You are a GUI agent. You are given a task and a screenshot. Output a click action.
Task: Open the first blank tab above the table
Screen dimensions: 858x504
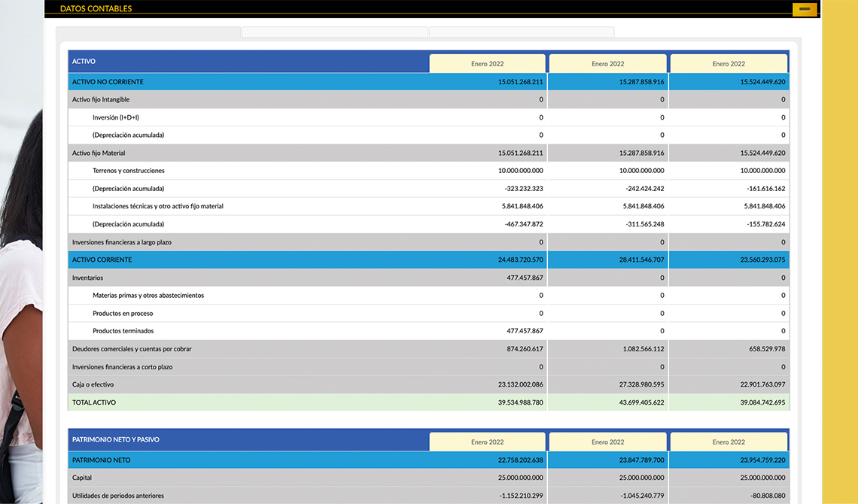(x=148, y=32)
